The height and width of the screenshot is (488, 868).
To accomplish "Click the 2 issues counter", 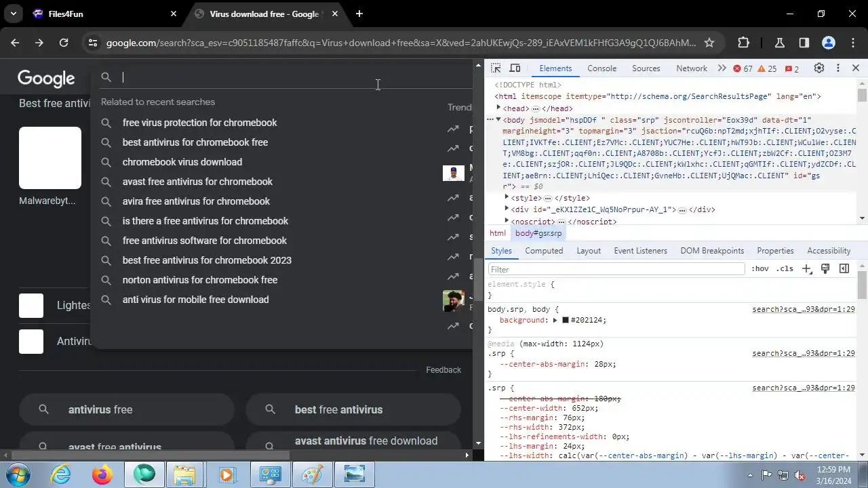I will coord(792,68).
